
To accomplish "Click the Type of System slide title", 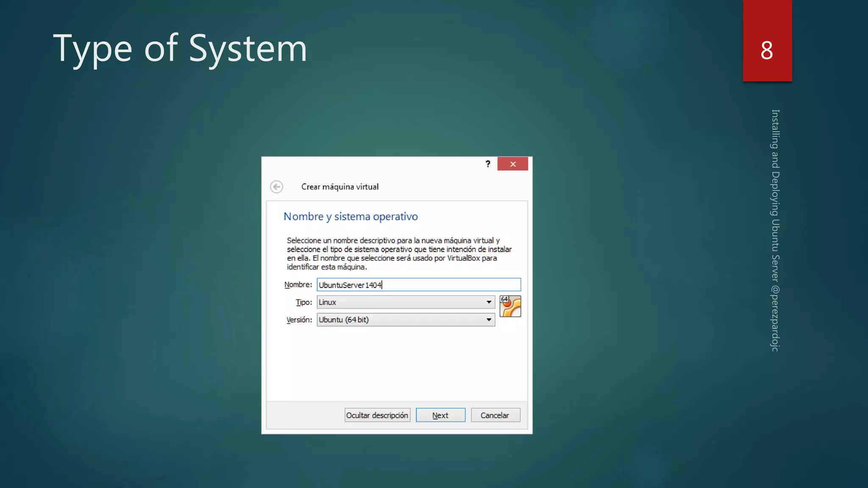I will pyautogui.click(x=180, y=48).
